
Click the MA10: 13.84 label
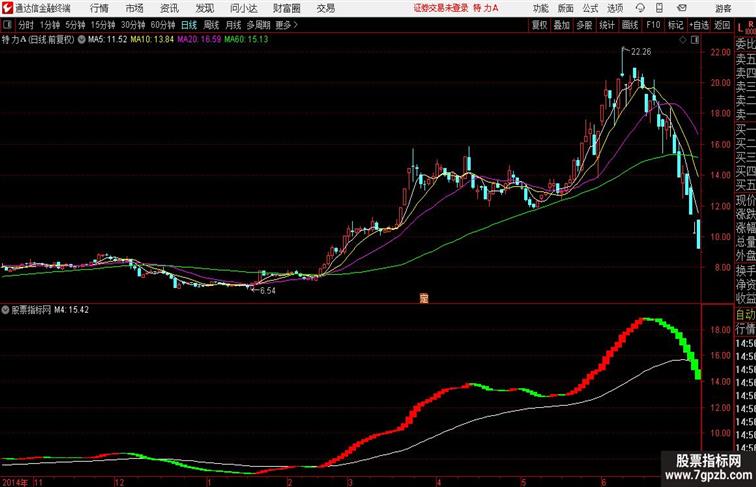click(x=152, y=40)
